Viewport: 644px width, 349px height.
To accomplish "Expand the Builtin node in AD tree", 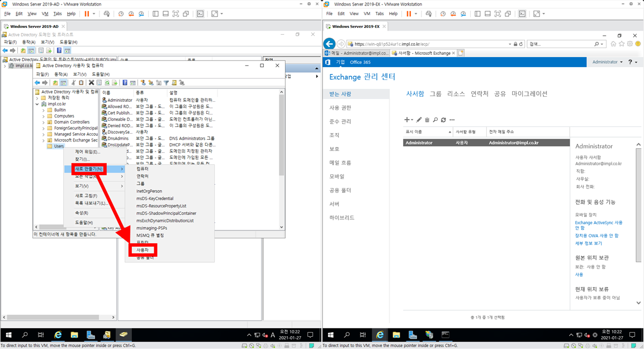I will 44,110.
